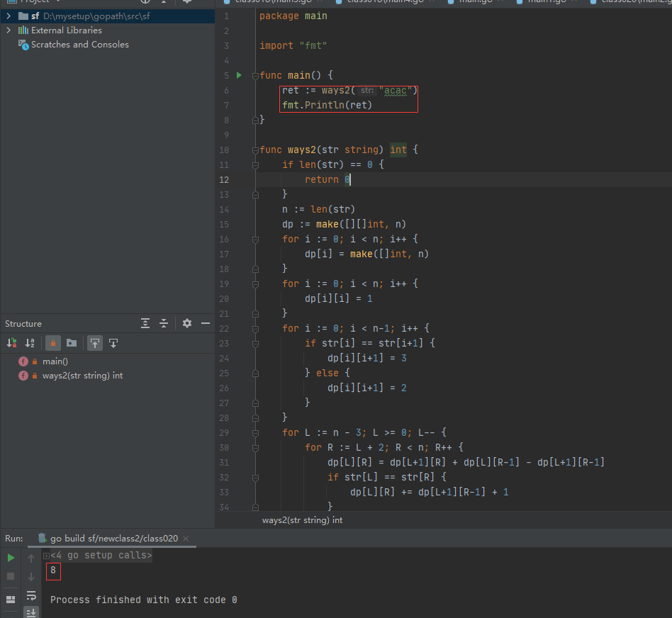Rerun the go build with the green play button
This screenshot has height=618, width=672.
[11, 558]
